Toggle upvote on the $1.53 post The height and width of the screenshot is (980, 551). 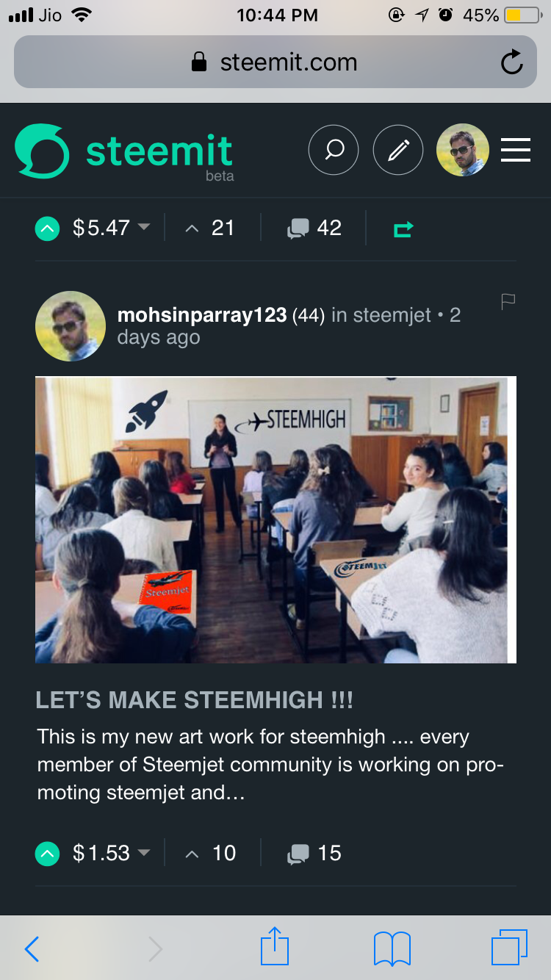click(47, 854)
